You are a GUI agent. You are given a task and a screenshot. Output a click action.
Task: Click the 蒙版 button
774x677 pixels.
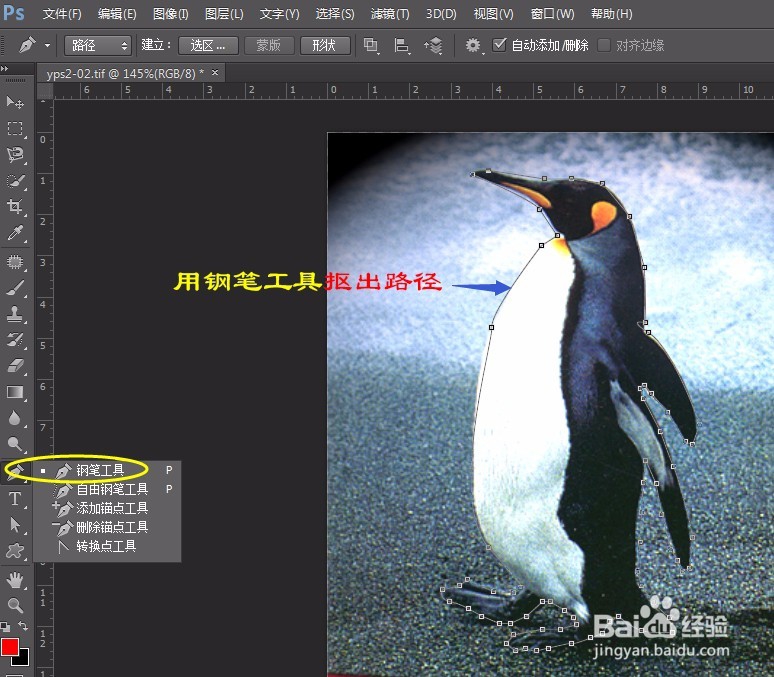(269, 45)
